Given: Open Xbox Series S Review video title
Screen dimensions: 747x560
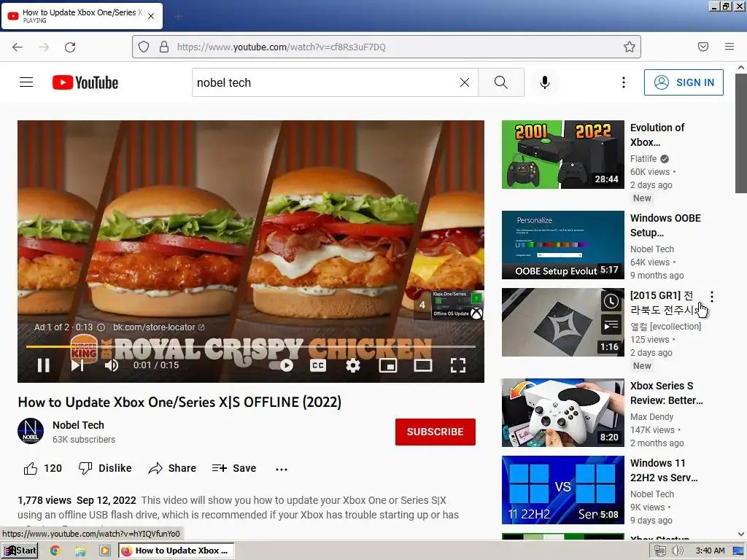Looking at the screenshot, I should 666,393.
